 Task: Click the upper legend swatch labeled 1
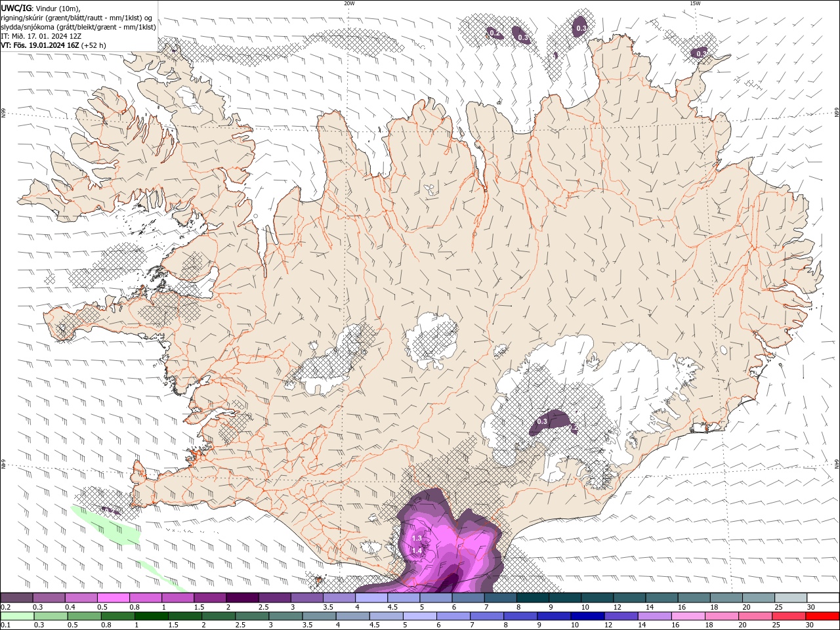click(177, 598)
